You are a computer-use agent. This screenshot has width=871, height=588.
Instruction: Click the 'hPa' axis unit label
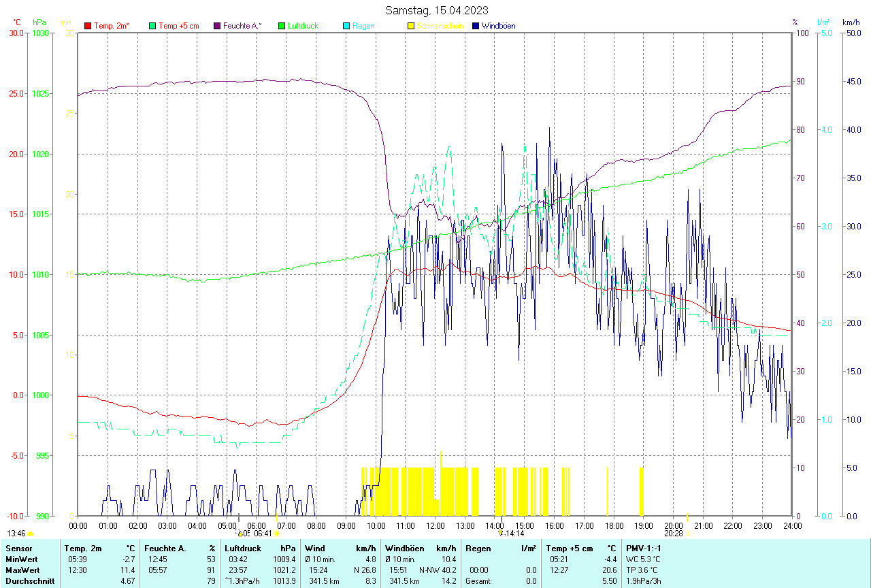(39, 22)
